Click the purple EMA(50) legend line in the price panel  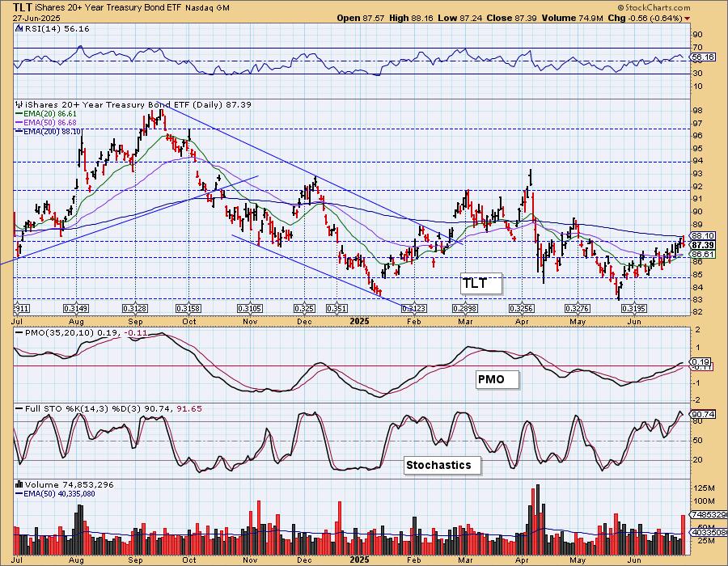[x=19, y=123]
